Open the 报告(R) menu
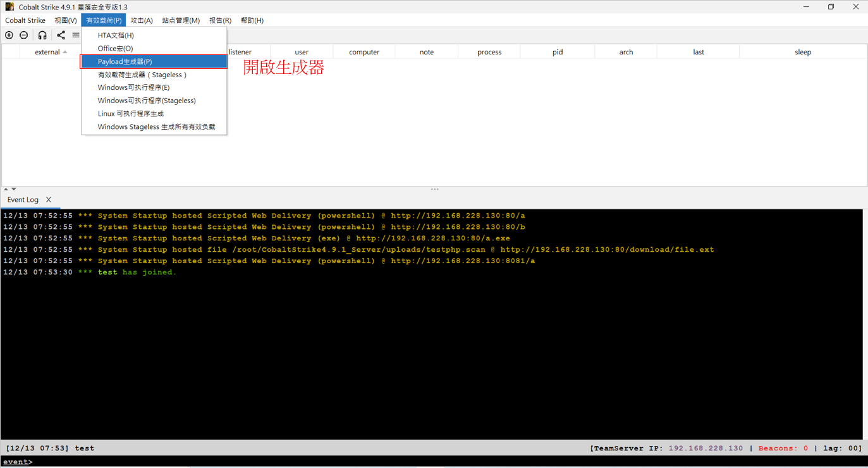 [x=220, y=20]
